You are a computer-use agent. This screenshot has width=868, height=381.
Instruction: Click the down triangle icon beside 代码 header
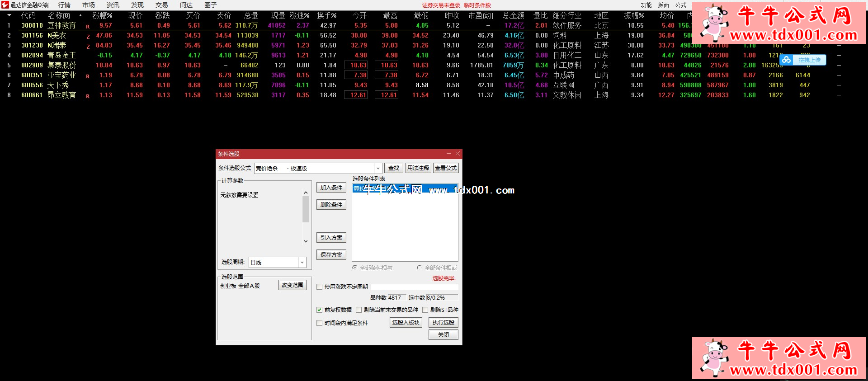pos(9,15)
